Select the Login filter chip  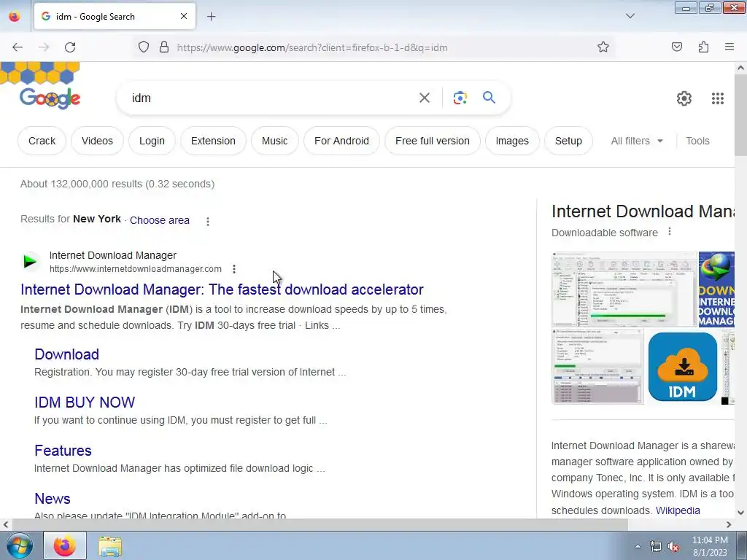pos(152,141)
